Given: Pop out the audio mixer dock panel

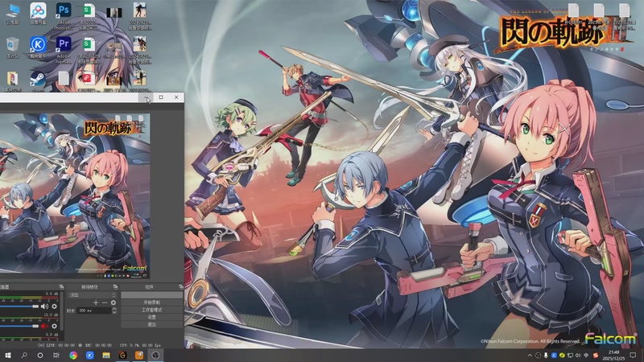Looking at the screenshot, I should click(x=61, y=287).
